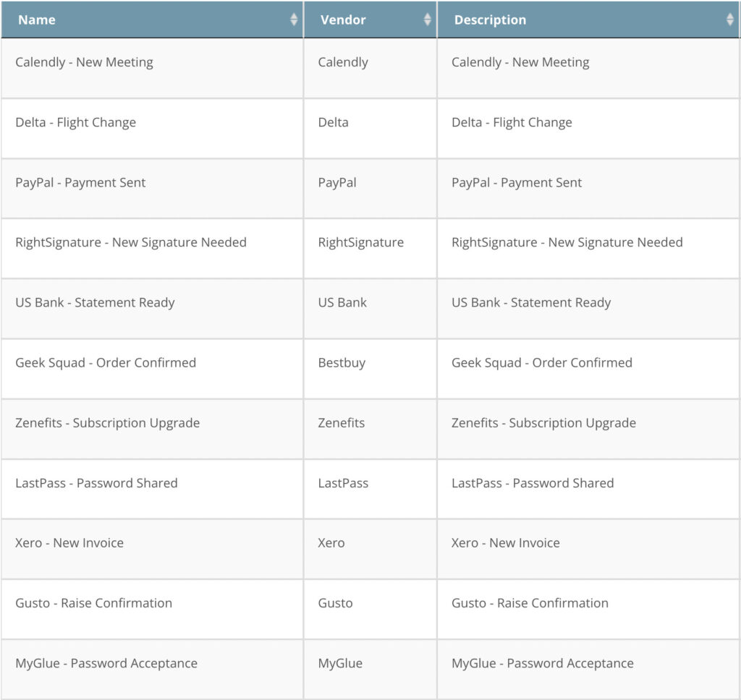
Task: Select the Bestbuy vendor cell
Action: (342, 362)
